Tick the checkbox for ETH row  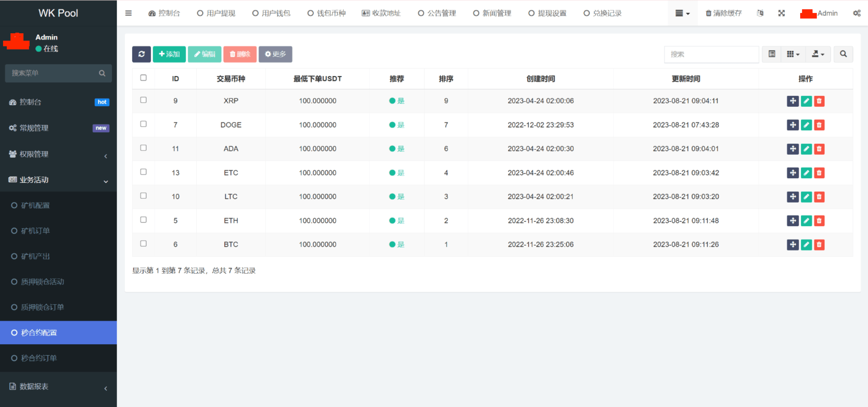click(x=143, y=220)
